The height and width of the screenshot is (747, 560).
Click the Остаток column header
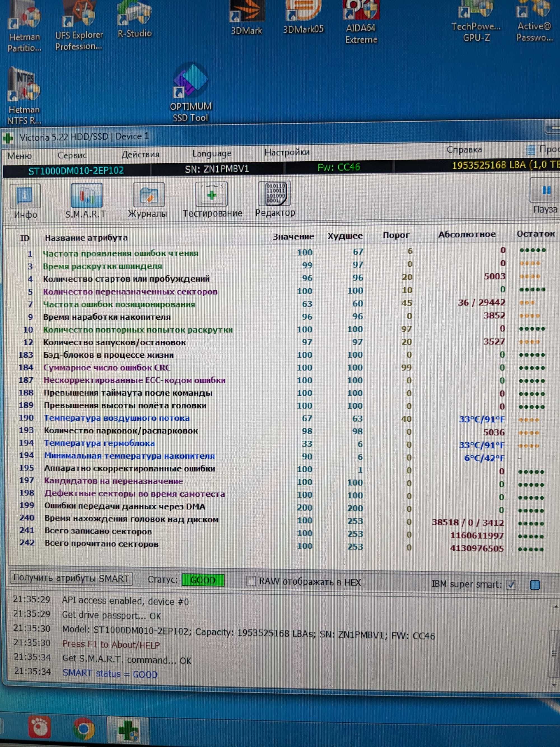[536, 234]
